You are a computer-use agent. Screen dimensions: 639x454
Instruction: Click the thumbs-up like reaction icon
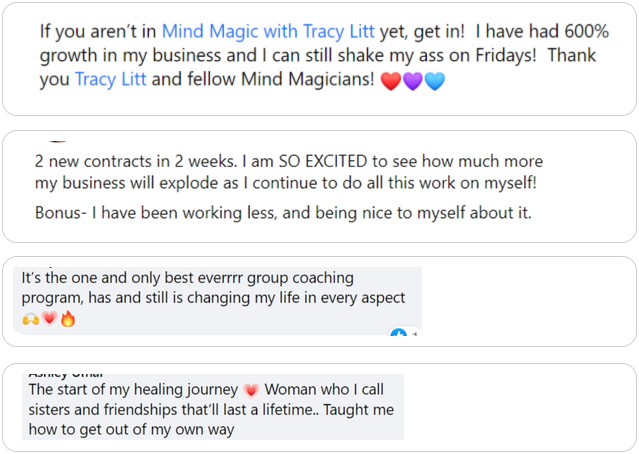coord(398,332)
